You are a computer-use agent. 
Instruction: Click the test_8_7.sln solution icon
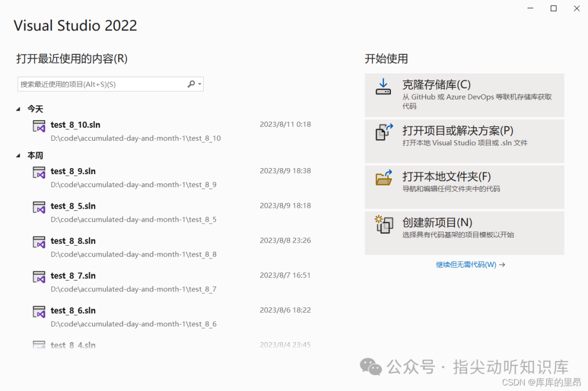(39, 277)
